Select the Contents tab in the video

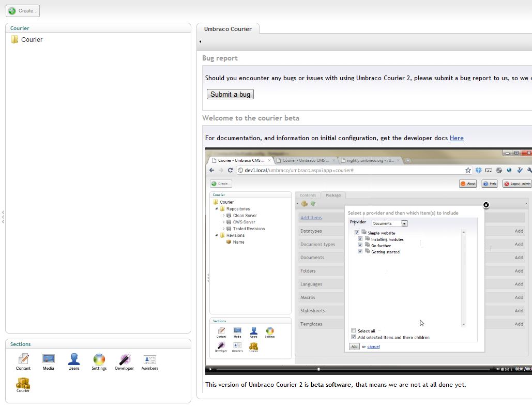[x=308, y=195]
